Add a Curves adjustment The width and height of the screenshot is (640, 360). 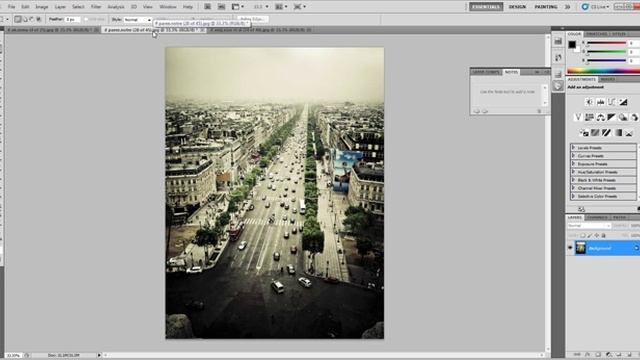click(x=611, y=102)
